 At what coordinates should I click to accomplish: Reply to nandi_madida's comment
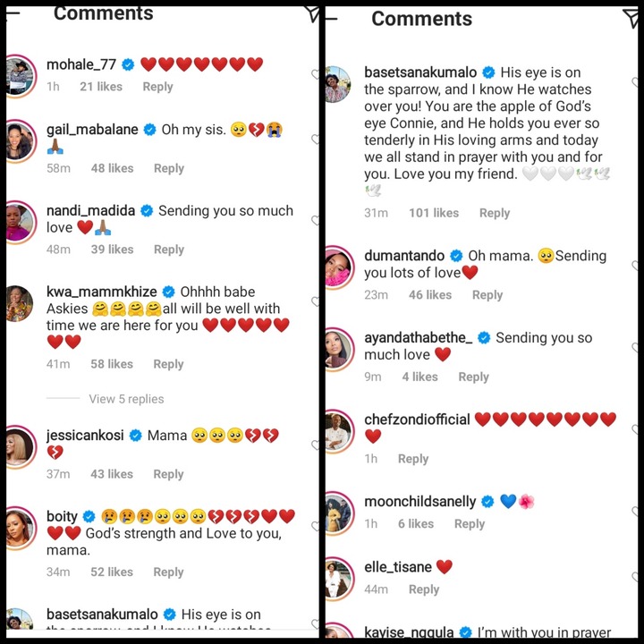coord(169,250)
